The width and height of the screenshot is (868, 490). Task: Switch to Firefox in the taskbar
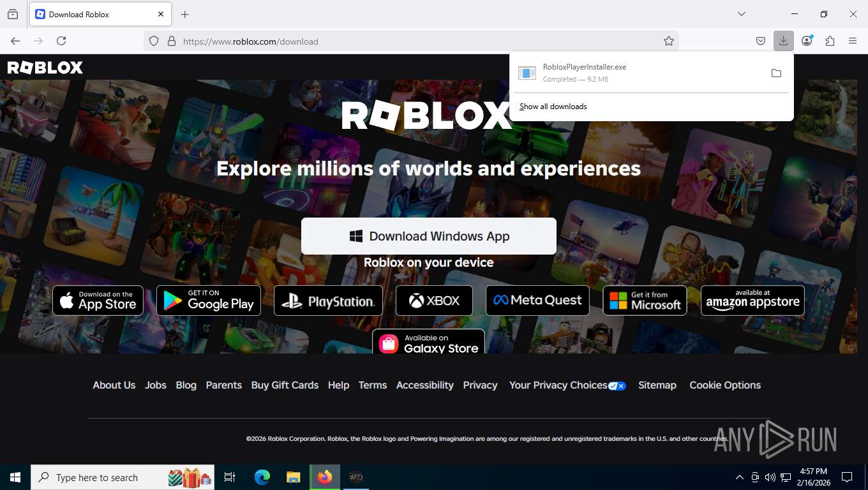click(325, 477)
